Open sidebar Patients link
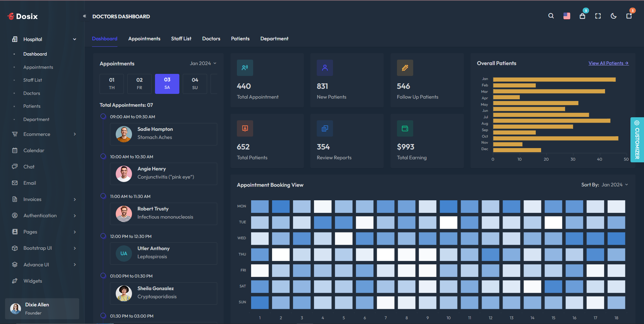644x324 pixels. click(32, 106)
